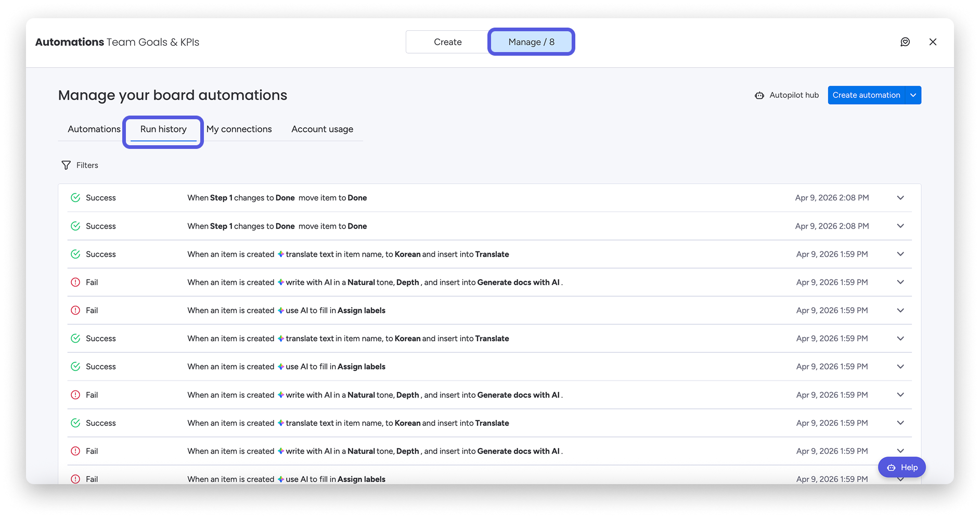The image size is (980, 518).
Task: Click the red fail icon on first failed run
Action: 75,282
